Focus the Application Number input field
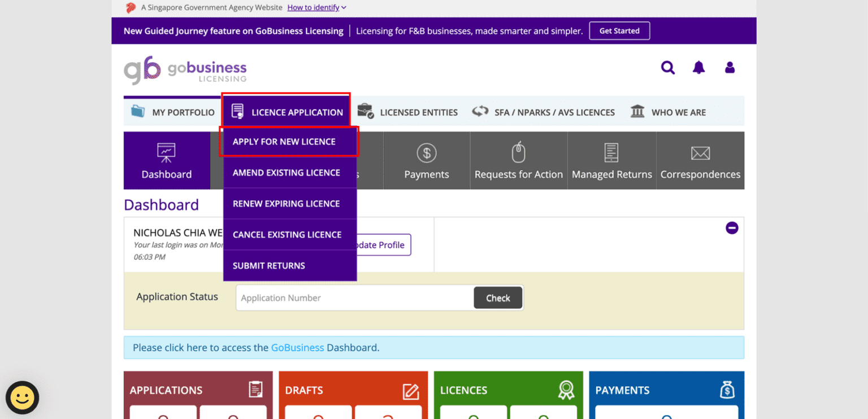The image size is (868, 419). 354,298
